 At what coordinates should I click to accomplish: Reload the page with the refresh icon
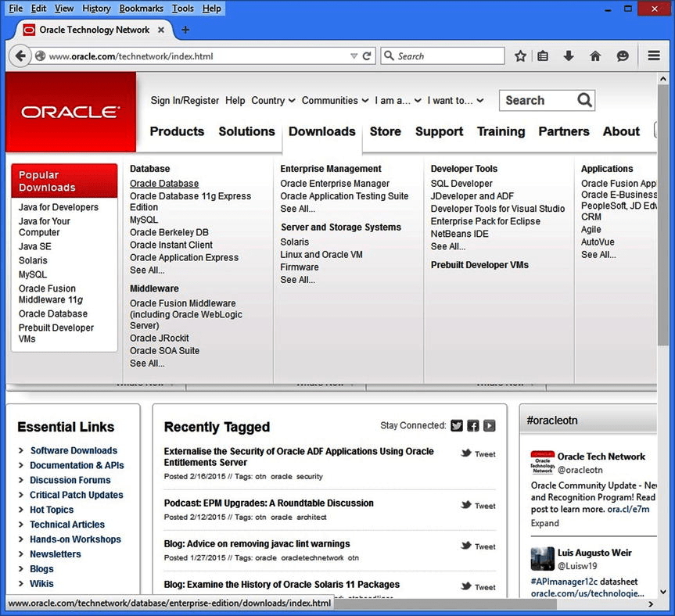pyautogui.click(x=367, y=56)
